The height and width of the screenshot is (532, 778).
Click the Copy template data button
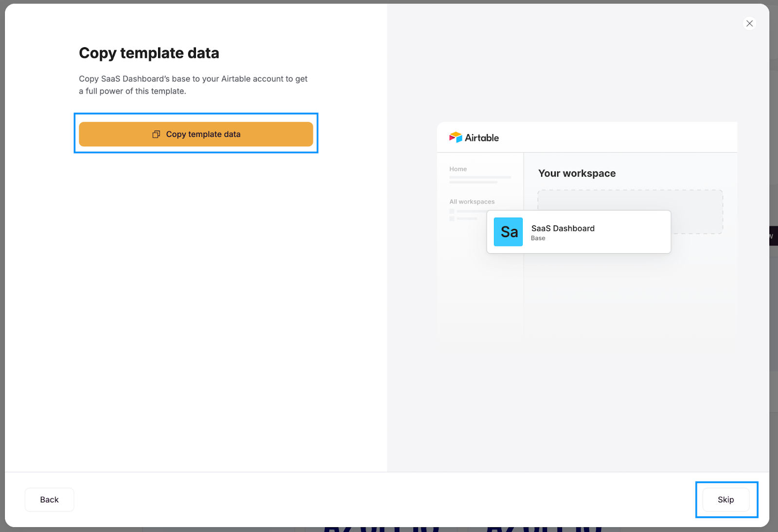click(x=196, y=134)
